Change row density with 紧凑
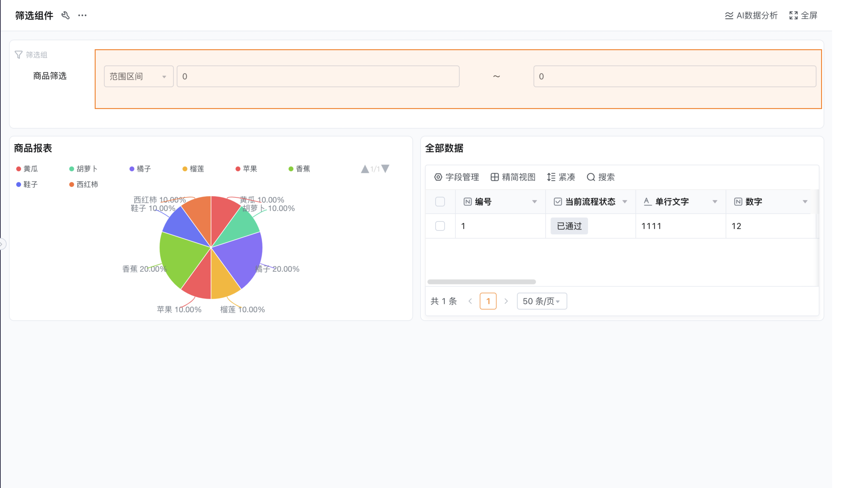 point(561,177)
